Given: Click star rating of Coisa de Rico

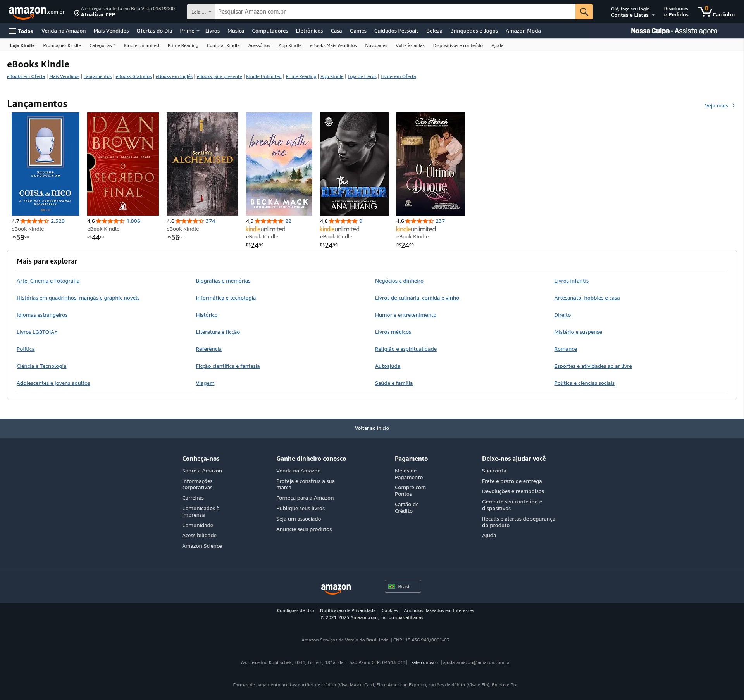Looking at the screenshot, I should point(34,221).
